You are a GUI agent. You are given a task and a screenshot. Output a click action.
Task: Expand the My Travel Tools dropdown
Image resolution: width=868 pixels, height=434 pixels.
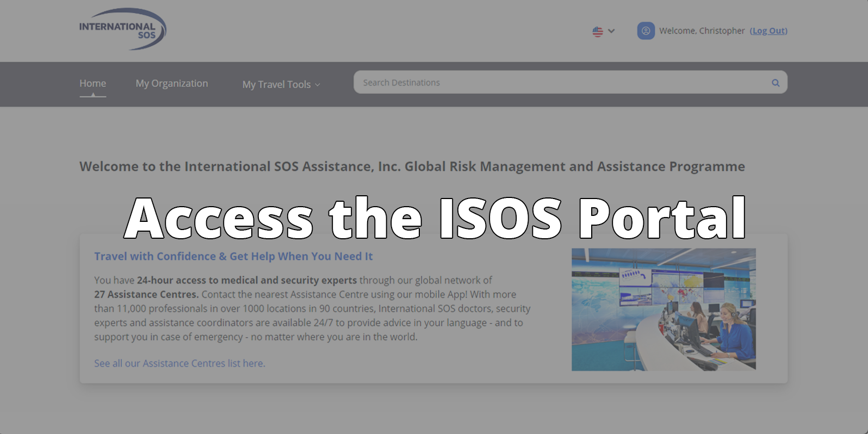tap(281, 84)
